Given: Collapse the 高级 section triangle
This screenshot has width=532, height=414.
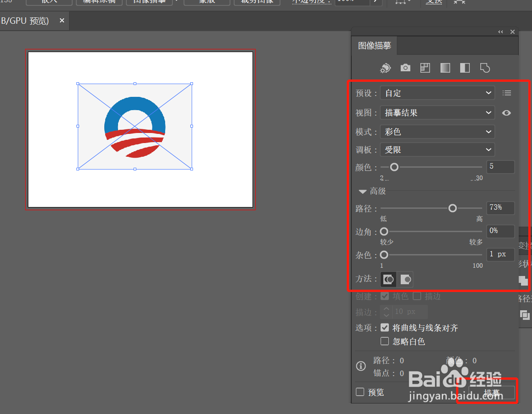Looking at the screenshot, I should pyautogui.click(x=362, y=191).
